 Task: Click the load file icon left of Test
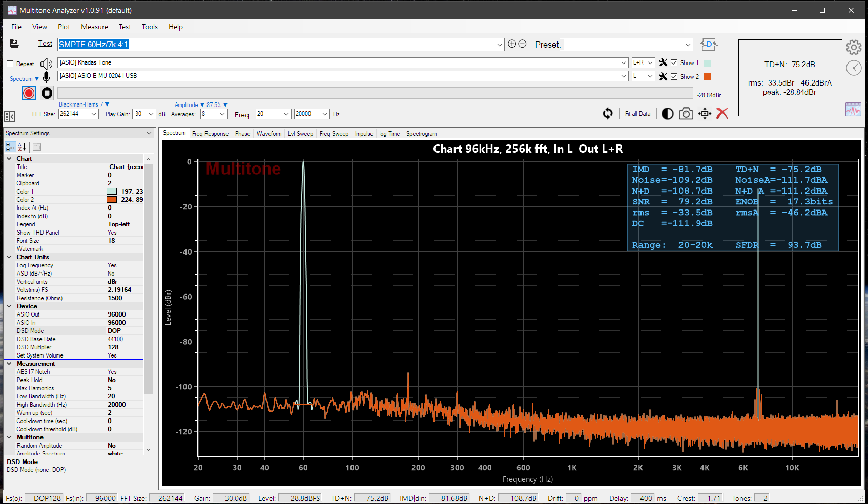coord(14,44)
